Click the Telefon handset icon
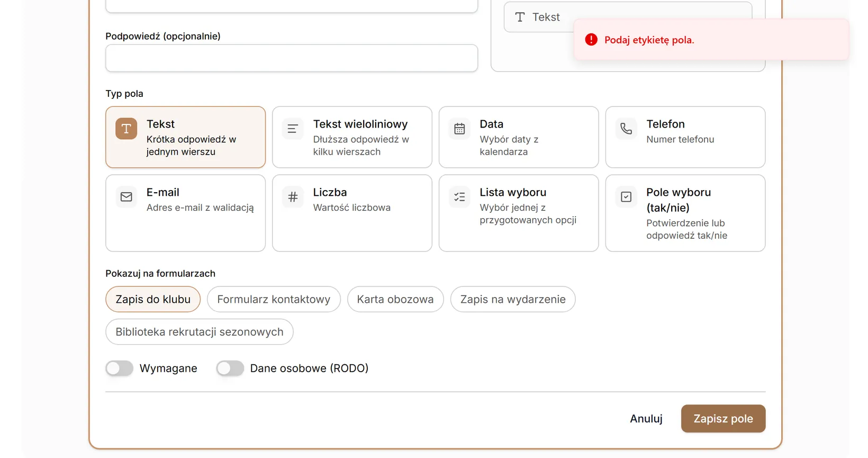Screen dimensions: 868x458 point(626,129)
